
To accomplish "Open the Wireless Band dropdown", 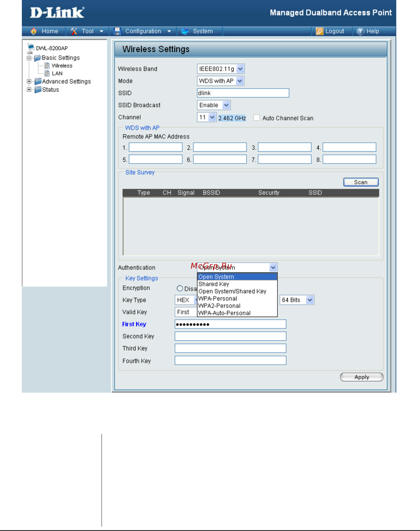I will (x=221, y=69).
